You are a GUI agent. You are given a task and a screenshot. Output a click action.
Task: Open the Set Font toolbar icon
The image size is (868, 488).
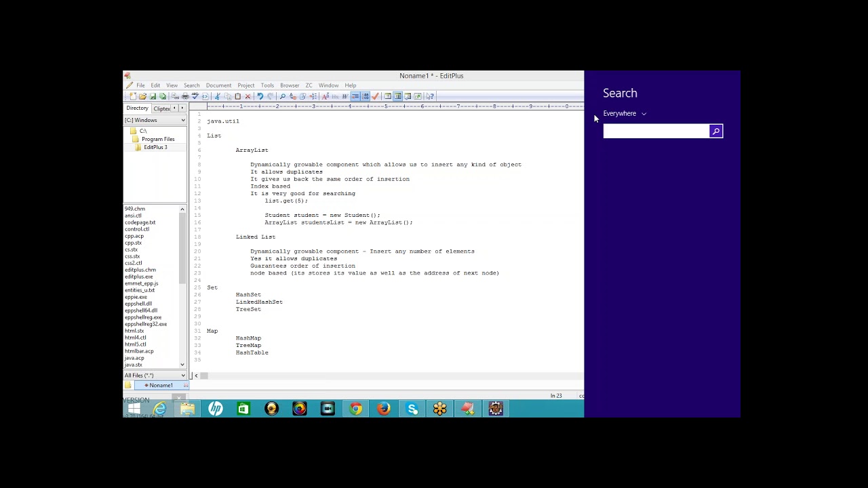(325, 96)
